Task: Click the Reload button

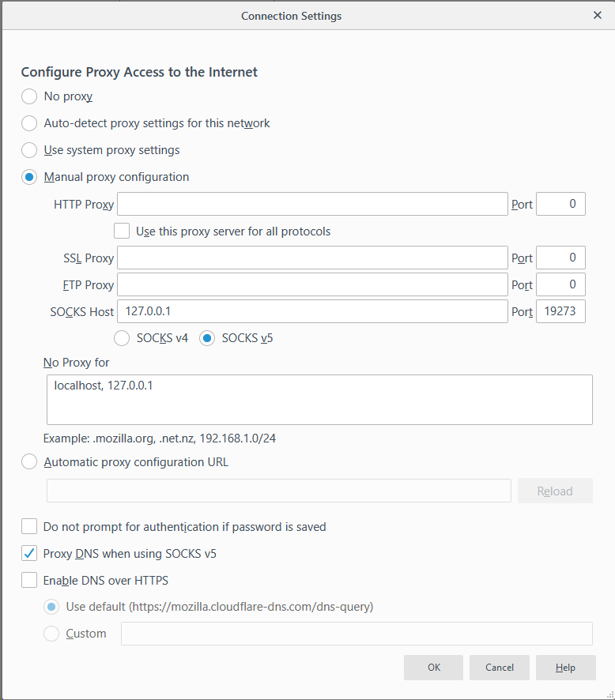Action: [555, 491]
